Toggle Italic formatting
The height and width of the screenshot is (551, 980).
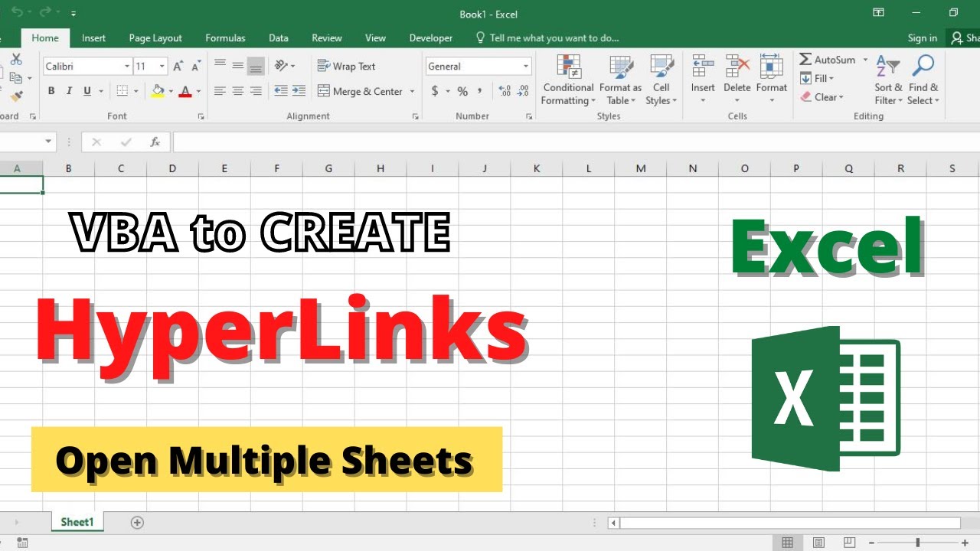(69, 91)
